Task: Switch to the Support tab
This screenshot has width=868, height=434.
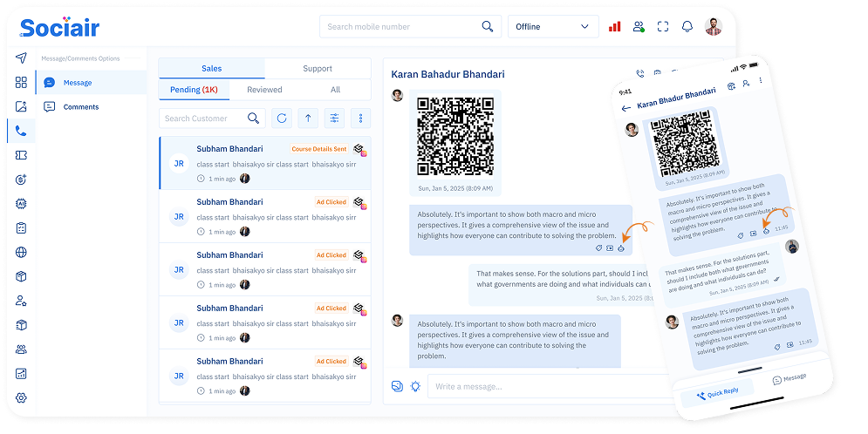Action: [x=318, y=69]
